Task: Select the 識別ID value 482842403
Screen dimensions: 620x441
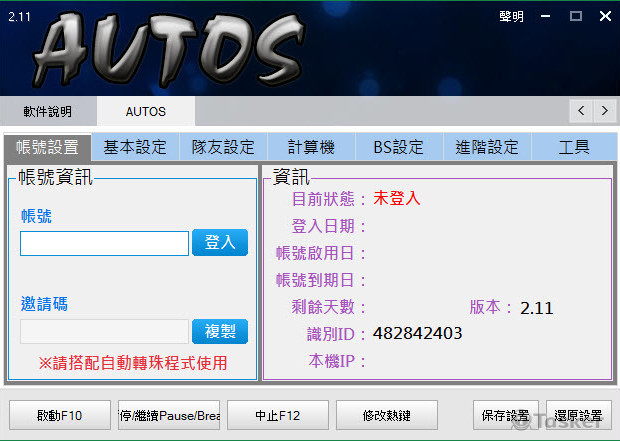Action: (418, 333)
